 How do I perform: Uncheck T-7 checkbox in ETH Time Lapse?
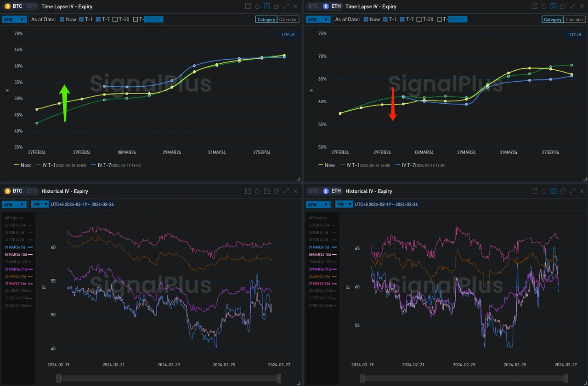click(402, 19)
